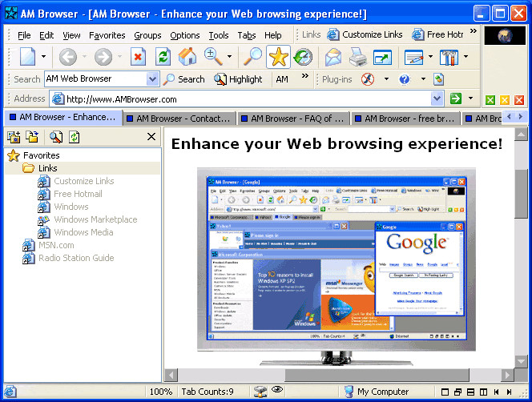This screenshot has width=532, height=402.
Task: Expand the Search box dropdown
Action: (x=153, y=79)
